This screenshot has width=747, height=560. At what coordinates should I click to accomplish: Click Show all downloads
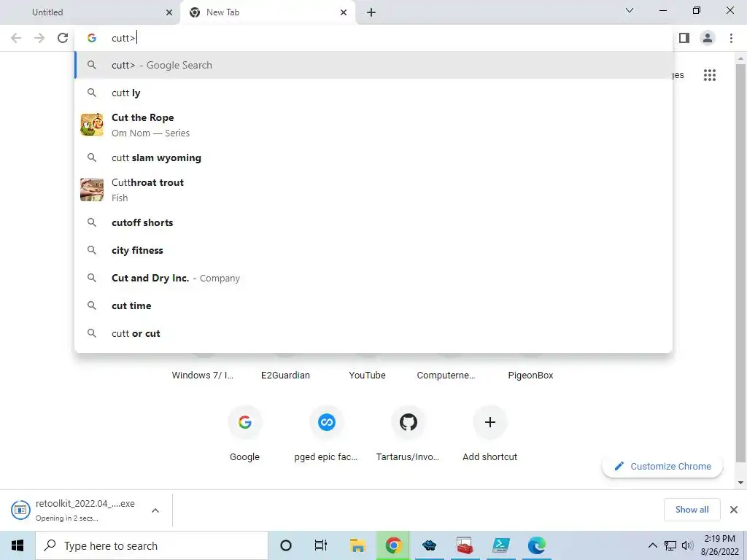click(x=692, y=510)
